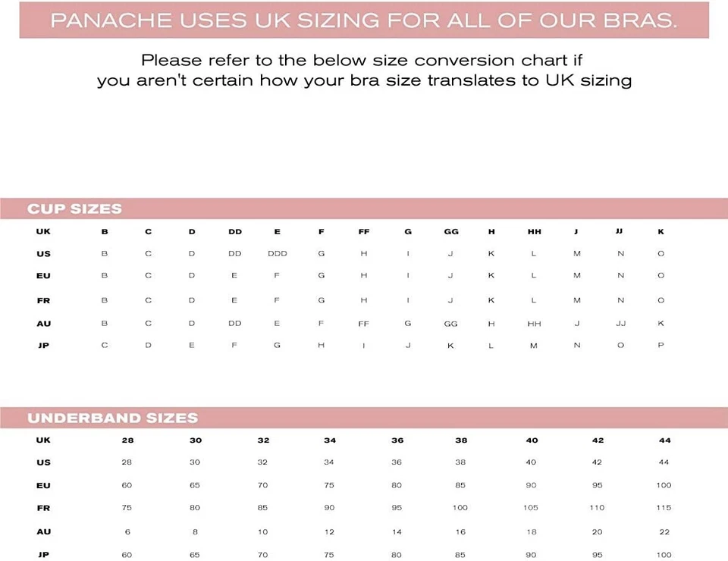Viewport: 728px width, 561px height.
Task: Click the JP row label under cup sizes
Action: pyautogui.click(x=44, y=346)
